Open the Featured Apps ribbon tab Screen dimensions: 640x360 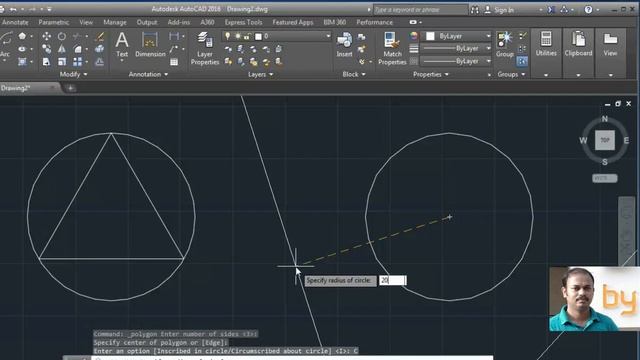[293, 22]
